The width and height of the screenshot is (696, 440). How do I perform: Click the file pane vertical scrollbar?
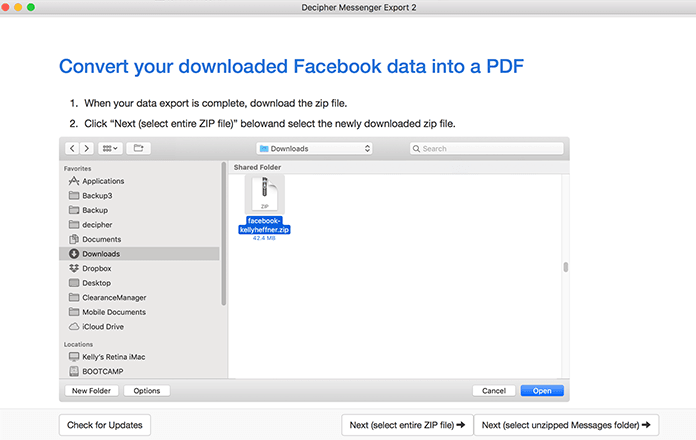(566, 267)
